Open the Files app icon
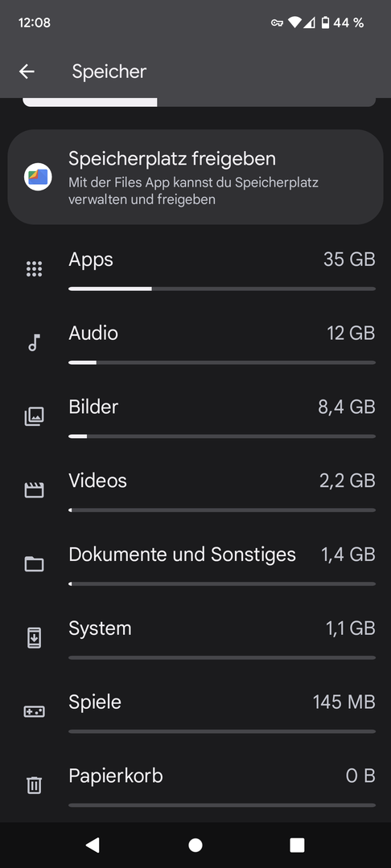The width and height of the screenshot is (391, 868). (x=38, y=177)
